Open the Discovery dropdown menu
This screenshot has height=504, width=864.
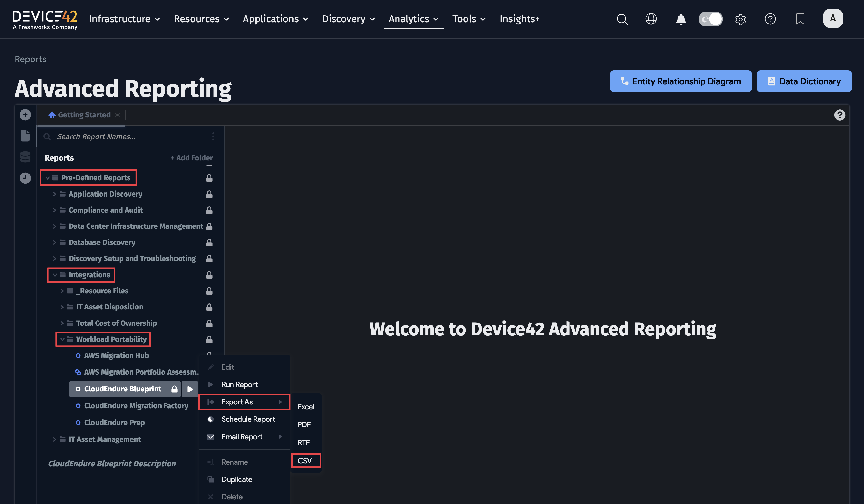tap(348, 19)
